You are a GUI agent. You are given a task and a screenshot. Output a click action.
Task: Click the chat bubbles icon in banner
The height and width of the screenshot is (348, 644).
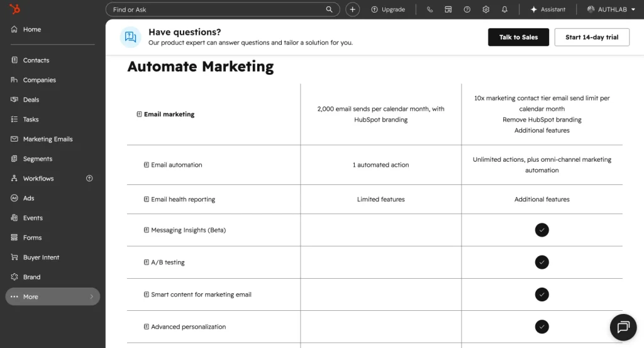click(131, 37)
